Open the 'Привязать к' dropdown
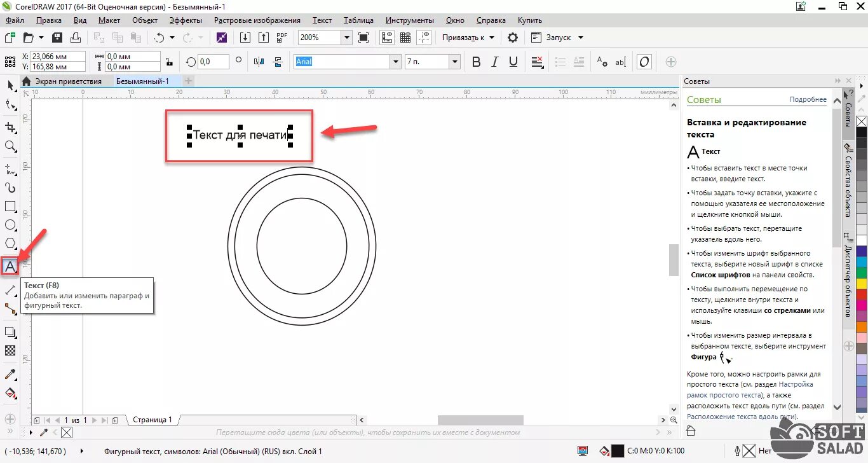The width and height of the screenshot is (868, 463). pyautogui.click(x=468, y=38)
